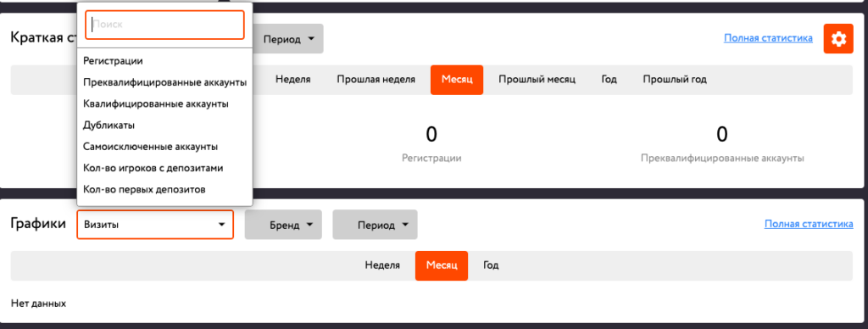Click the Преквалифицированные аккаунты counter label

[722, 159]
